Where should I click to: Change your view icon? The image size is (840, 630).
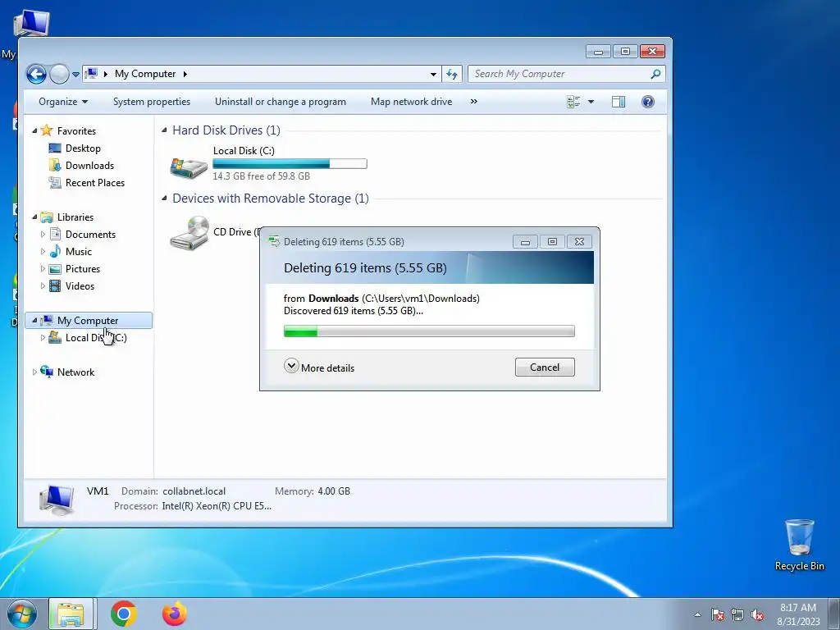[x=573, y=102]
